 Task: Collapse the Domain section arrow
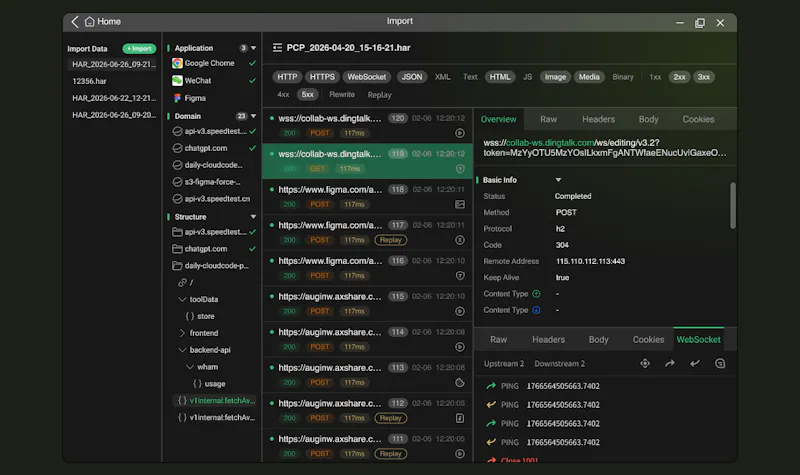point(253,116)
